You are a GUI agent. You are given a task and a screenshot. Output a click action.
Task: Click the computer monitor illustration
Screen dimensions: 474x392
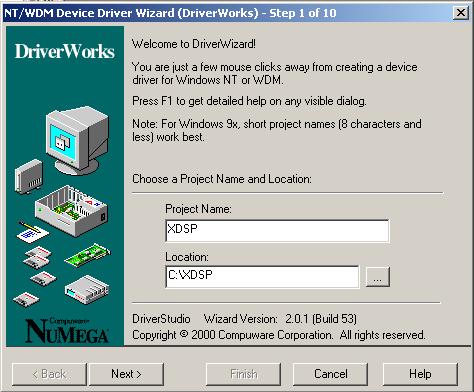77,140
